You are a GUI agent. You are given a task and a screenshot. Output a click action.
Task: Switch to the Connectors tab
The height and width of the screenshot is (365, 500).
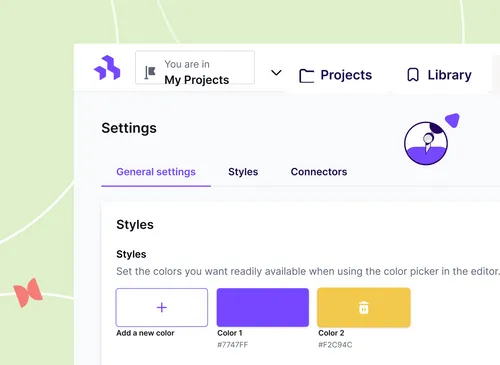pyautogui.click(x=319, y=172)
